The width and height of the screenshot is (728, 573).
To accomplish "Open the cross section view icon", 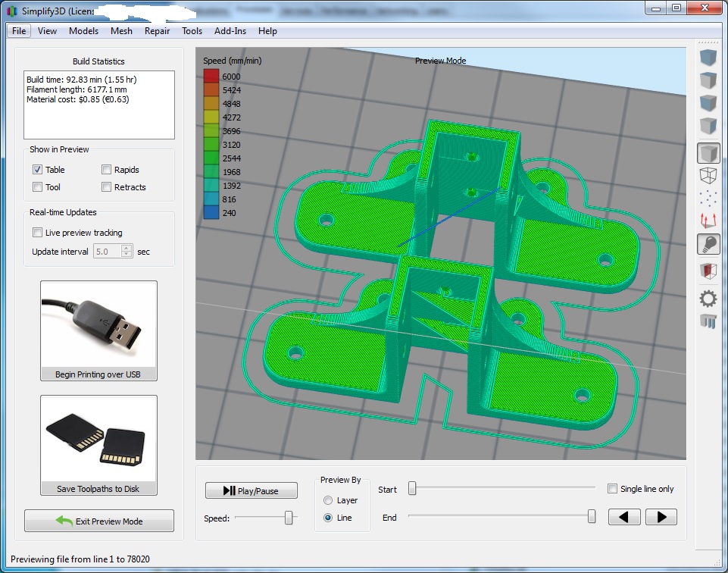I will [x=708, y=271].
